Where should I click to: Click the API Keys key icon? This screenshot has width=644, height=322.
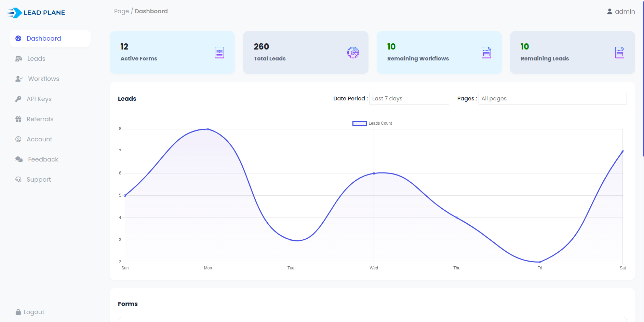coord(18,99)
